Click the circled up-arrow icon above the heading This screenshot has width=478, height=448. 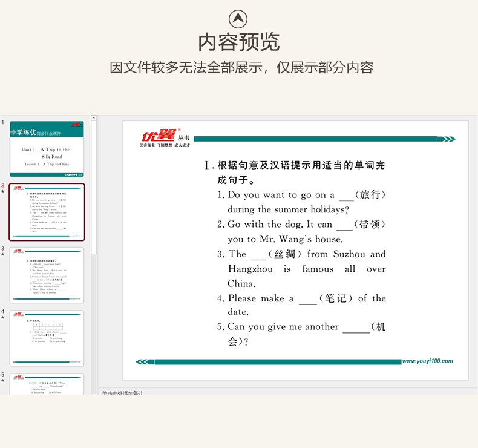pos(238,19)
